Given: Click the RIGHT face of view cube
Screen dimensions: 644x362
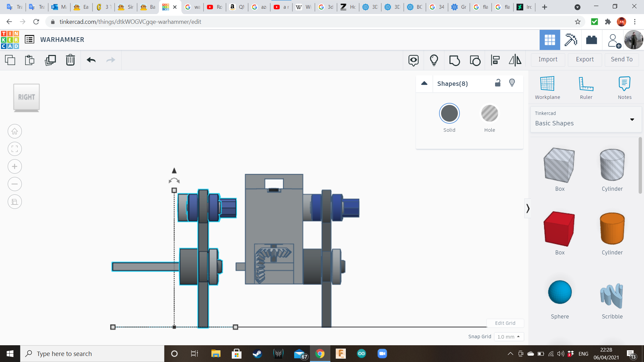Looking at the screenshot, I should click(26, 97).
